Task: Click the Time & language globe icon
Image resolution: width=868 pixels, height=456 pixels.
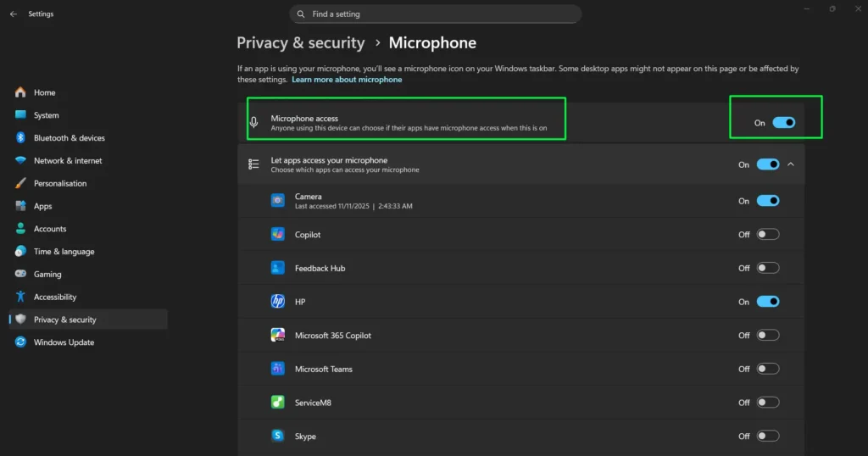Action: 20,251
